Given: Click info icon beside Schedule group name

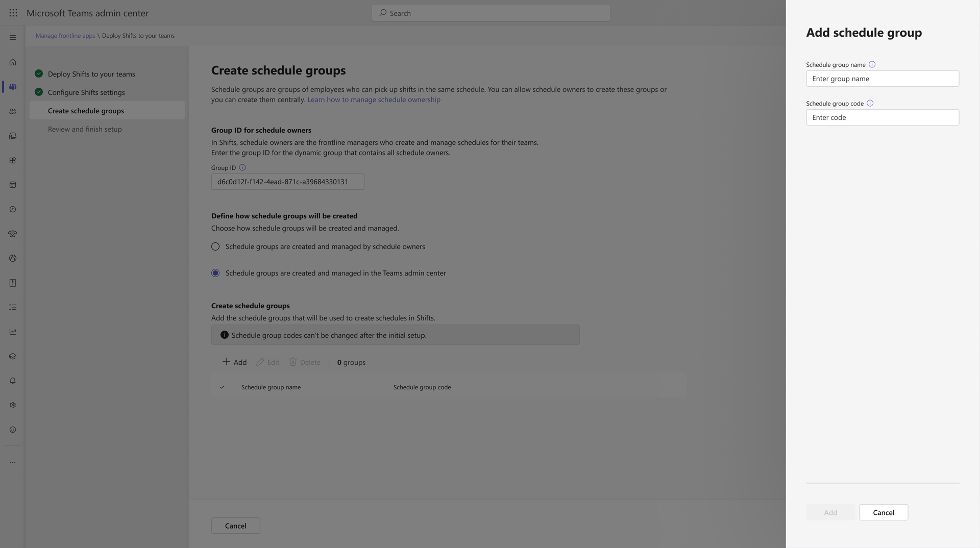Looking at the screenshot, I should coord(872,64).
